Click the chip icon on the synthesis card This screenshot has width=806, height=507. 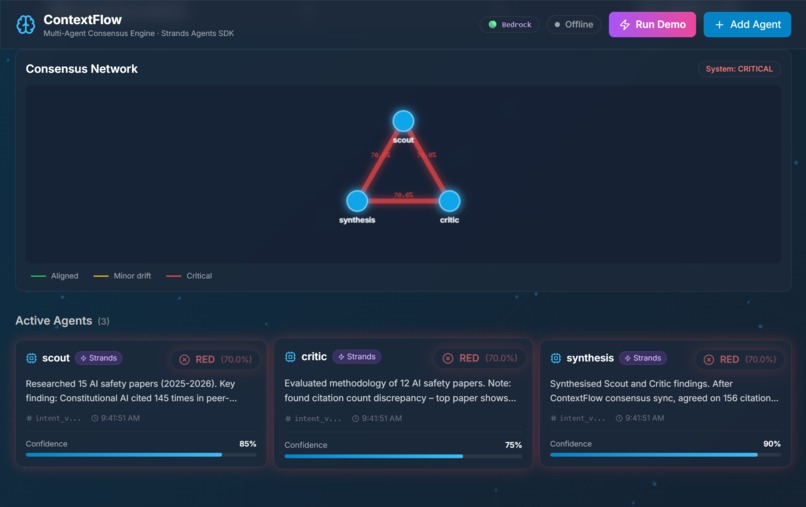click(x=556, y=358)
